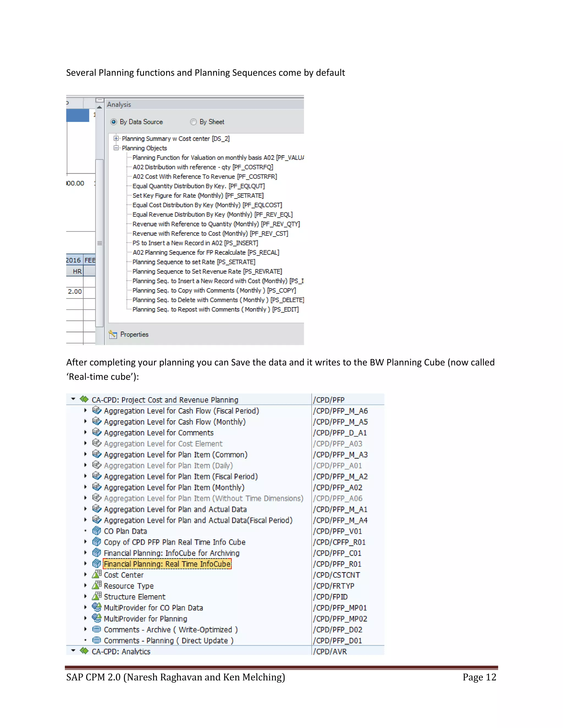
Task: Select Revenue with Reference to Cost item
Action: click(x=211, y=234)
